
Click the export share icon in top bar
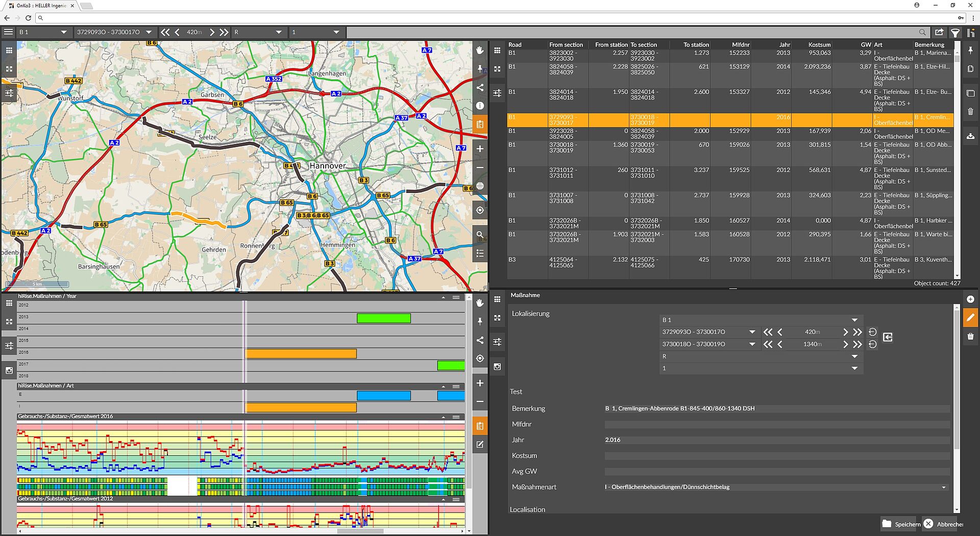(x=939, y=32)
